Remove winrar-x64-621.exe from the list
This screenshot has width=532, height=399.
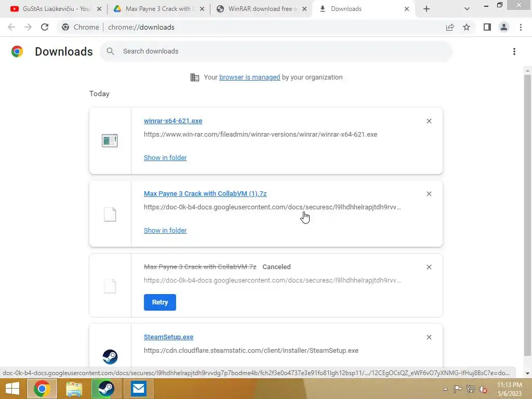click(429, 121)
